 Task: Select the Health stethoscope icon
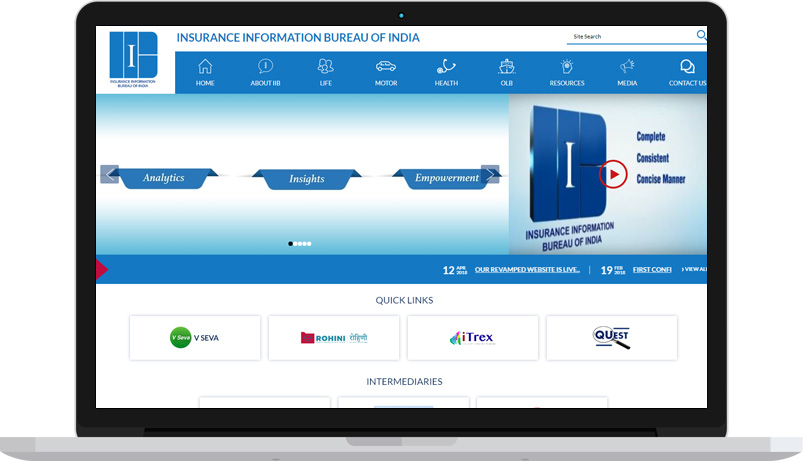(x=446, y=66)
